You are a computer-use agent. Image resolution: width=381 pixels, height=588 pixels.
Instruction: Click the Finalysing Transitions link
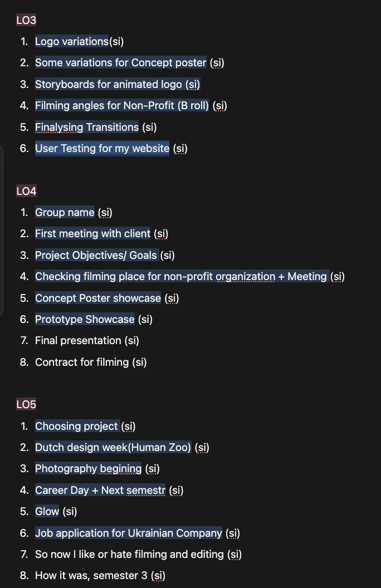click(86, 127)
